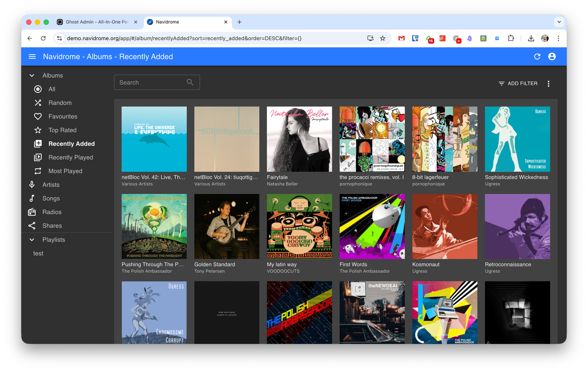Open Favourites heart item in sidebar
Image resolution: width=588 pixels, height=372 pixels.
point(38,117)
